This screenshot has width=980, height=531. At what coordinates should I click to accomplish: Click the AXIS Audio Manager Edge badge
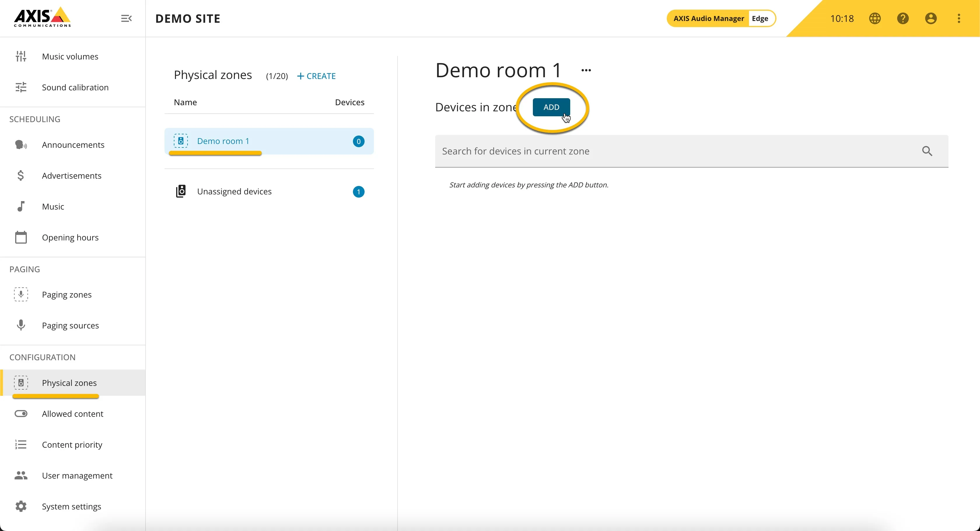pyautogui.click(x=721, y=18)
